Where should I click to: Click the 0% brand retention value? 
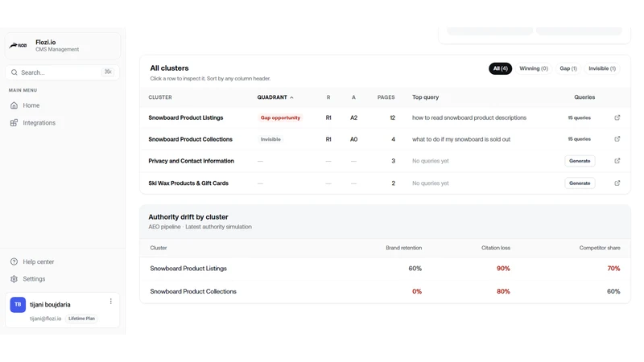(417, 291)
